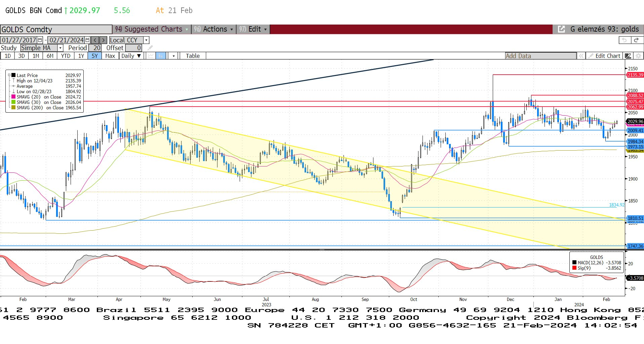Expand the Local CCY currency dropdown

[146, 40]
